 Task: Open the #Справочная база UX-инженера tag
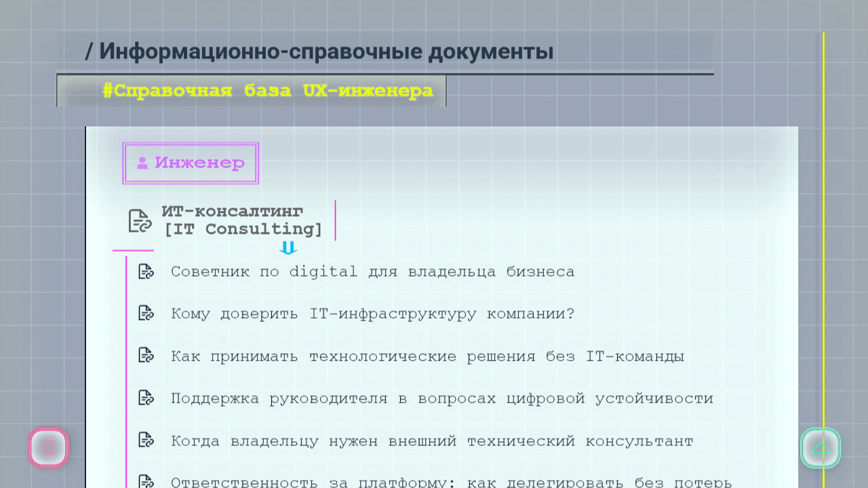click(269, 90)
